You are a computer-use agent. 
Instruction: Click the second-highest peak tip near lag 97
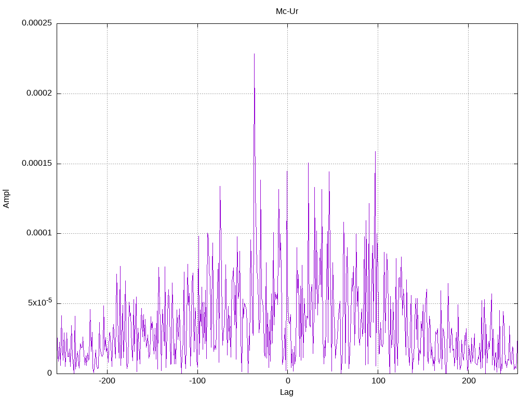click(375, 152)
